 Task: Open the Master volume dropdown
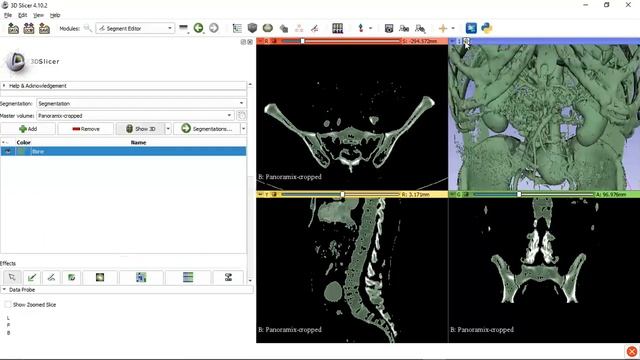click(135, 116)
